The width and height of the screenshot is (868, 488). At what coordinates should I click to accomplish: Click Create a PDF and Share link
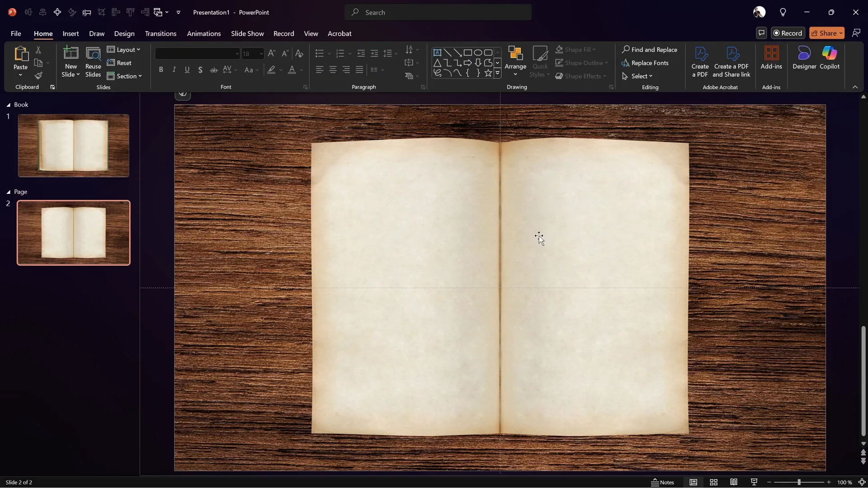(x=731, y=62)
